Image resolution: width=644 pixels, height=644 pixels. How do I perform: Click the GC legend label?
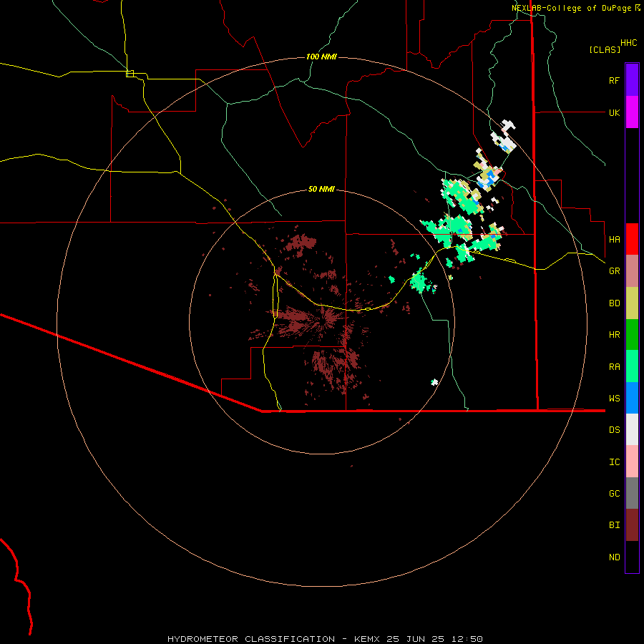click(x=614, y=494)
